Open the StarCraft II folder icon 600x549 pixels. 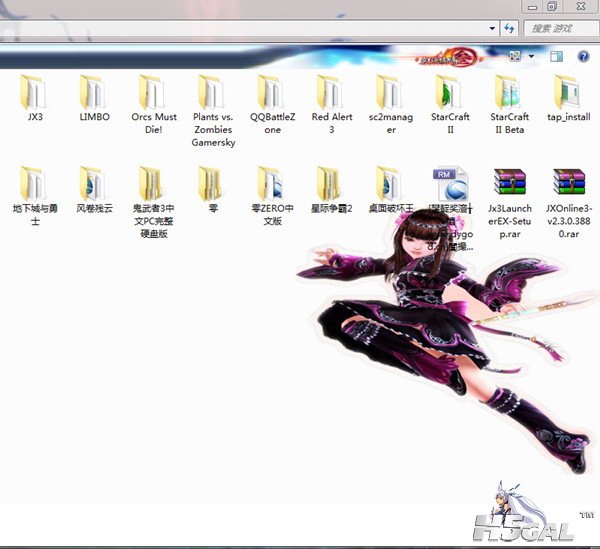pyautogui.click(x=450, y=93)
